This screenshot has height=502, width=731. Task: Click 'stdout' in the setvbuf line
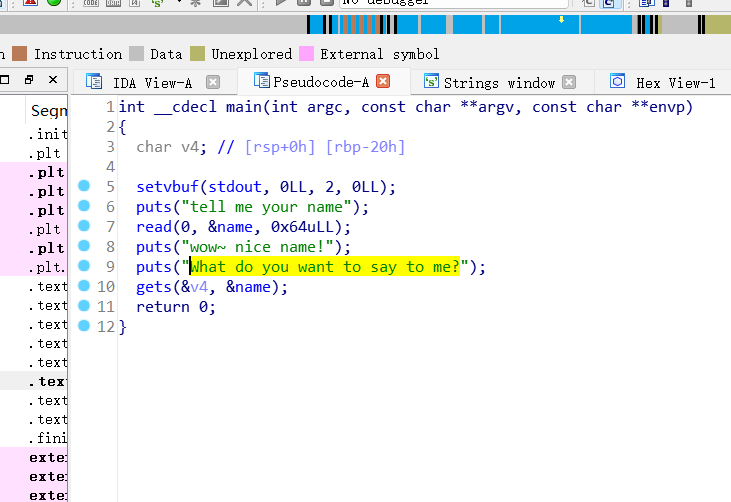[235, 187]
